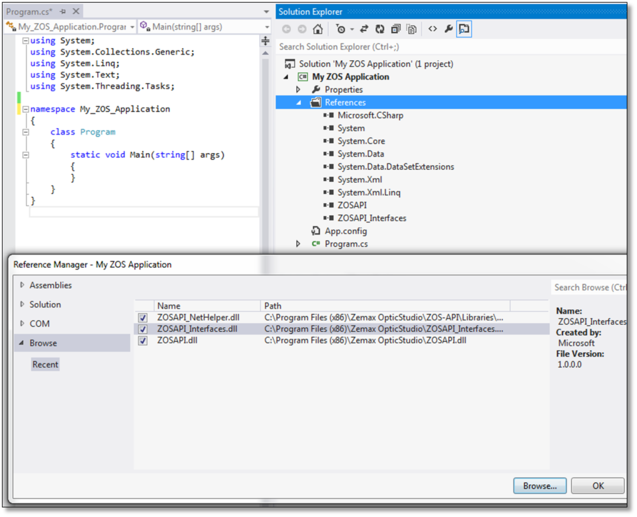This screenshot has height=517, width=637.
Task: Click the ZOSAPI reference icon
Action: click(x=328, y=205)
